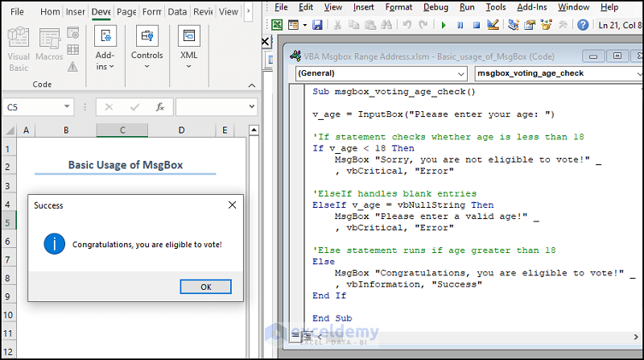Run the macro with green play button
644x360 pixels.
point(444,25)
